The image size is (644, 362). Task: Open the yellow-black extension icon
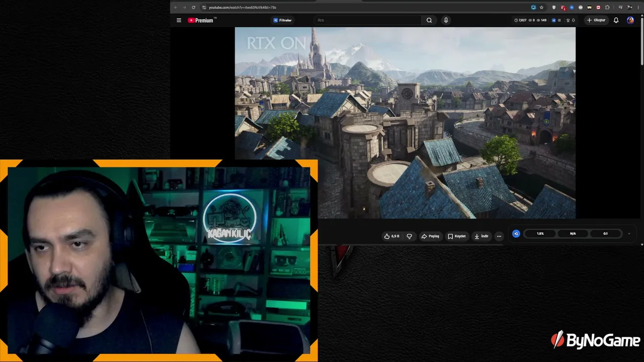pos(590,8)
